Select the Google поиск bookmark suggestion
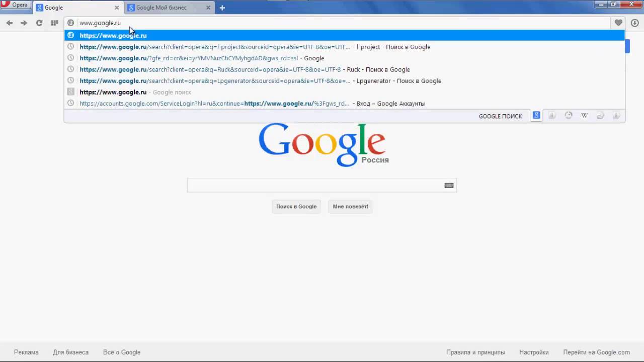Image resolution: width=644 pixels, height=362 pixels. (345, 92)
